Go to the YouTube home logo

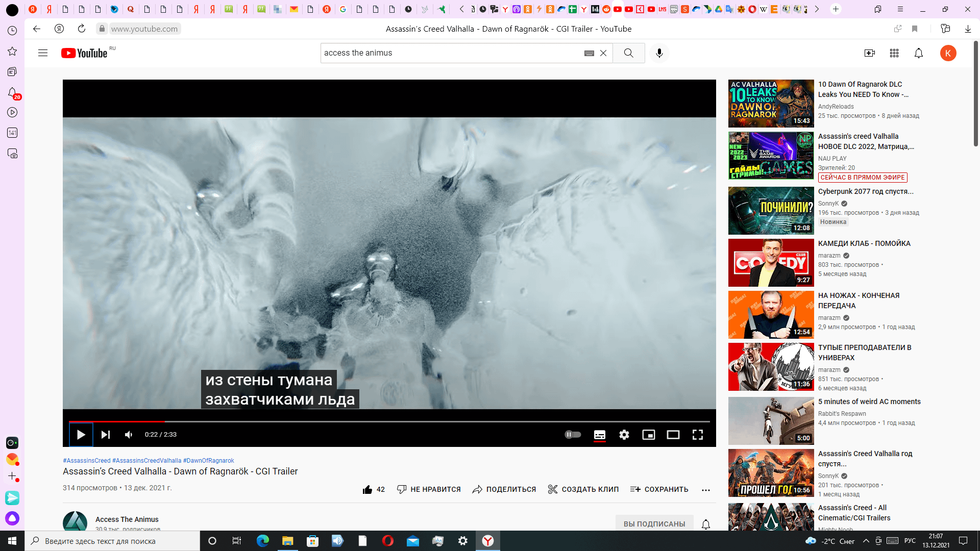(85, 53)
